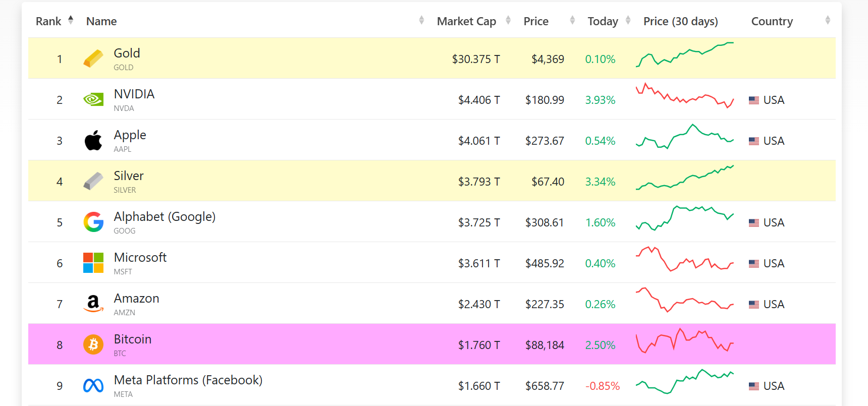Click Apple's 30-day price chart
The width and height of the screenshot is (868, 406).
(x=685, y=137)
